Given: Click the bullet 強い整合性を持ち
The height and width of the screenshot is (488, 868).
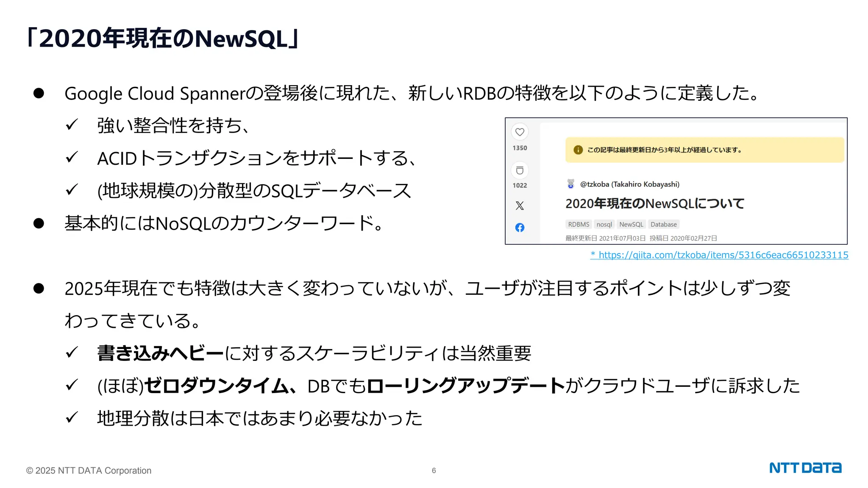Looking at the screenshot, I should tap(174, 126).
